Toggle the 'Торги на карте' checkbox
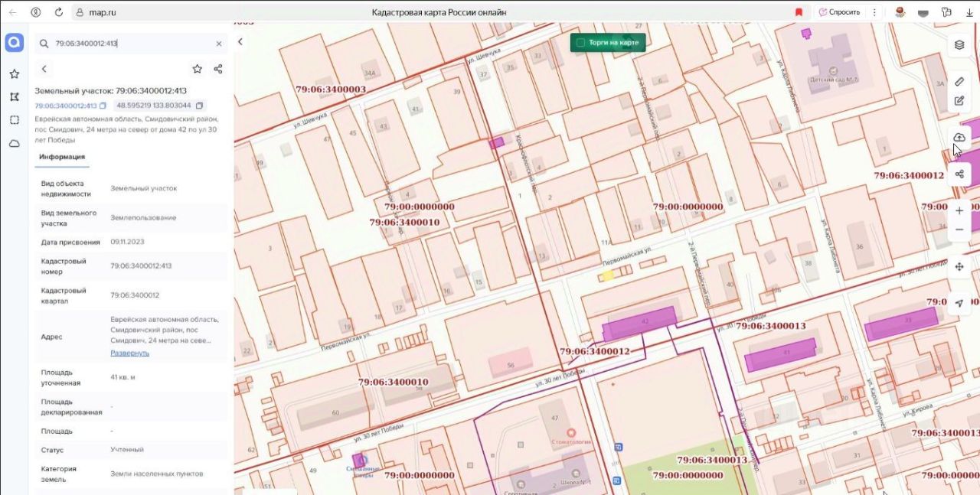 pyautogui.click(x=580, y=43)
